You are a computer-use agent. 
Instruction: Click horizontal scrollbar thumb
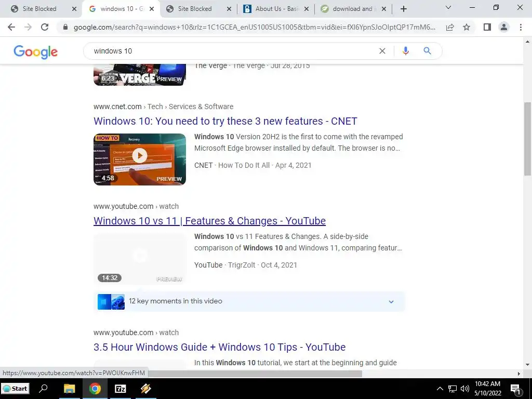pyautogui.click(x=255, y=374)
